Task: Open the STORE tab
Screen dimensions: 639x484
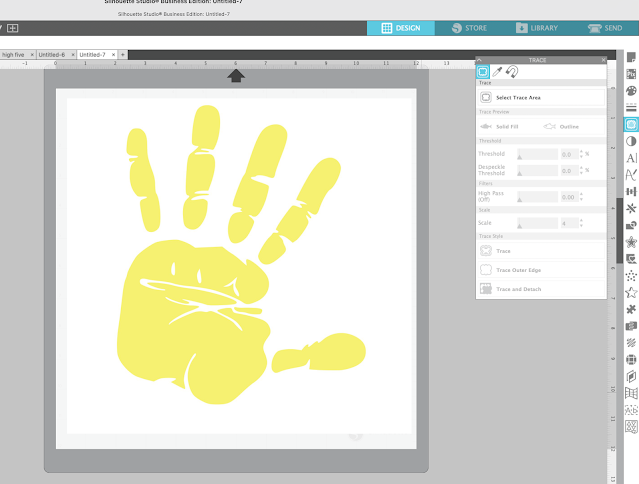Action: point(469,28)
